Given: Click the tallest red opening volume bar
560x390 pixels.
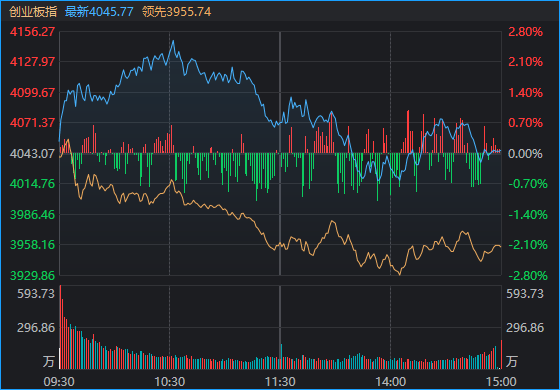Looking at the screenshot, I should [x=60, y=327].
